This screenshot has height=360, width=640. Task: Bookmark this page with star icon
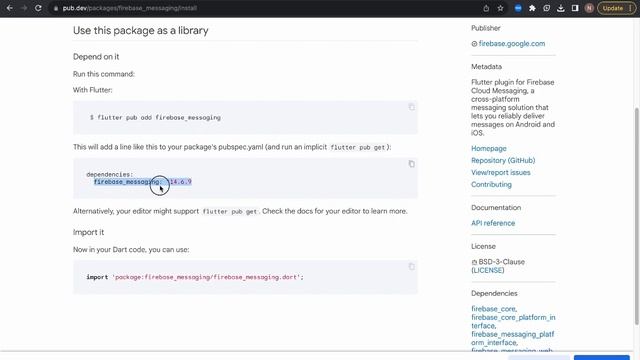(500, 8)
